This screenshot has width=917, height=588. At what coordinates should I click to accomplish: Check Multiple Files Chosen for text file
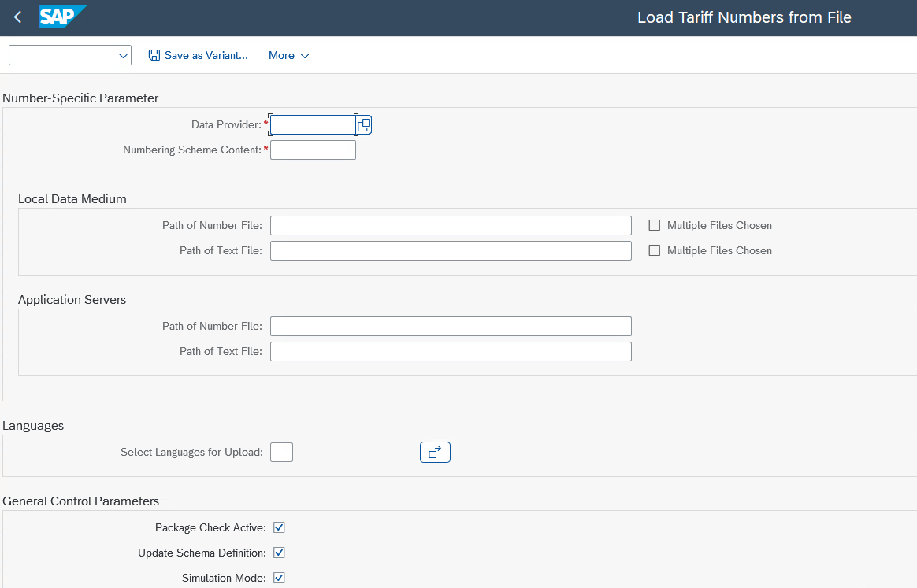click(655, 251)
